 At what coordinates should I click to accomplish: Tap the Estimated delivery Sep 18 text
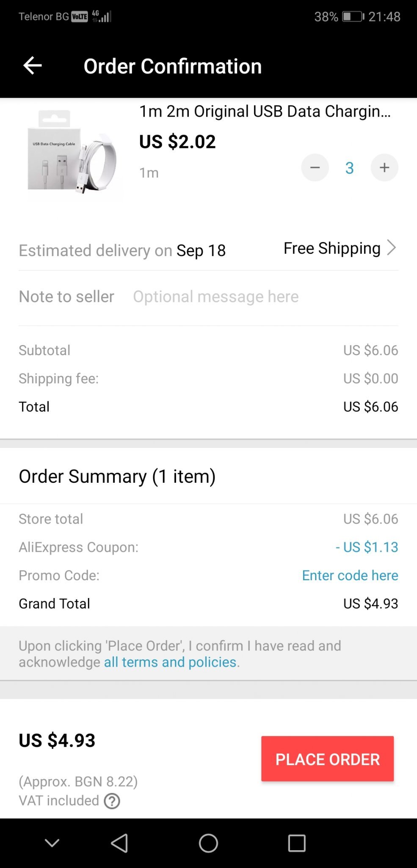[x=122, y=250]
